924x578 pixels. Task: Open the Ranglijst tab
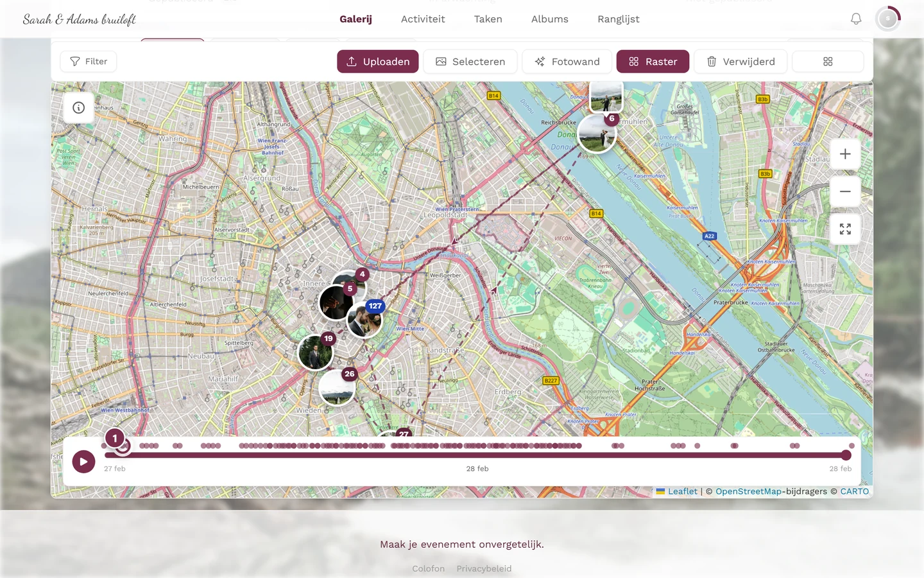(619, 19)
